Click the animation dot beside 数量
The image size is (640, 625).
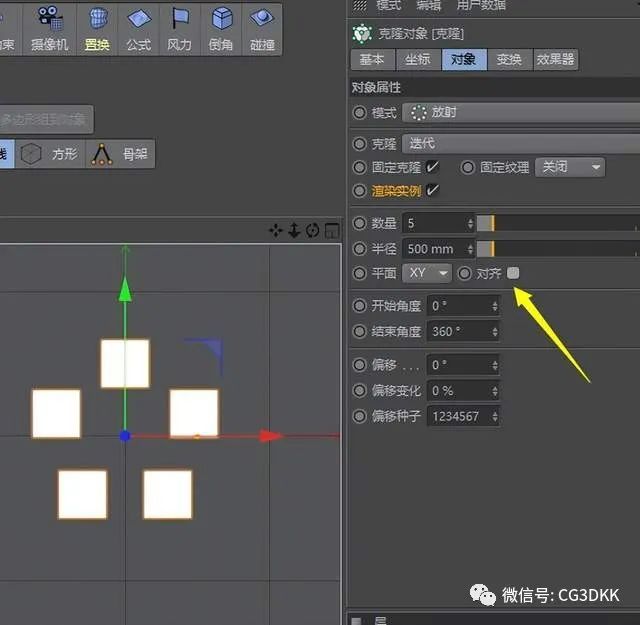point(360,223)
